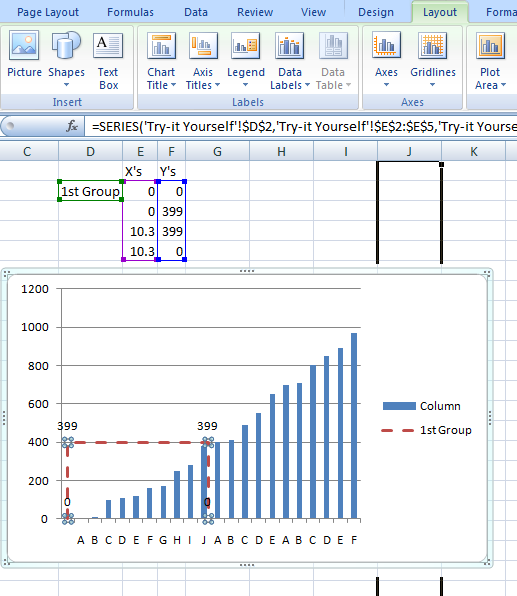Screen dimensions: 517x596
Task: Click the Data Table dropdown arrow
Action: [x=348, y=85]
